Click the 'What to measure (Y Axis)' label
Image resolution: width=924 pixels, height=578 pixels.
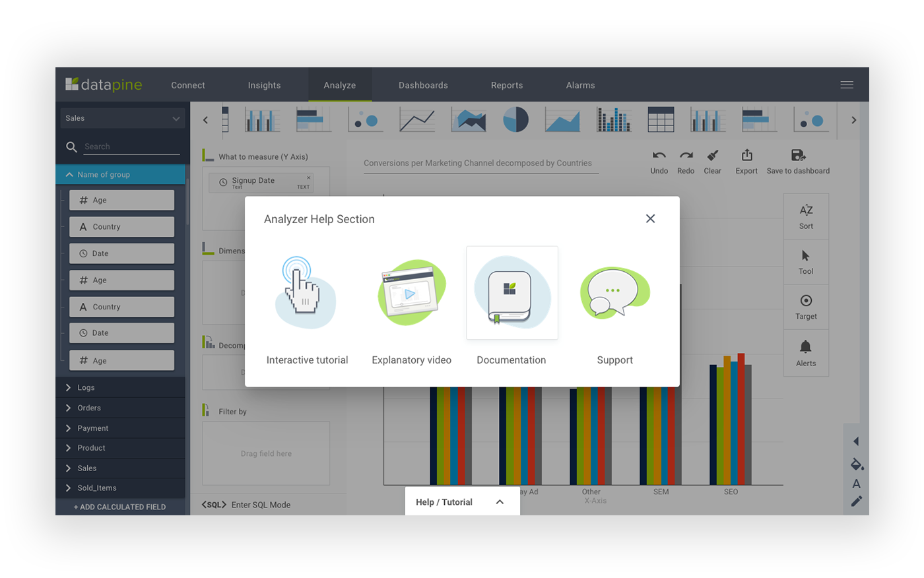pyautogui.click(x=263, y=157)
